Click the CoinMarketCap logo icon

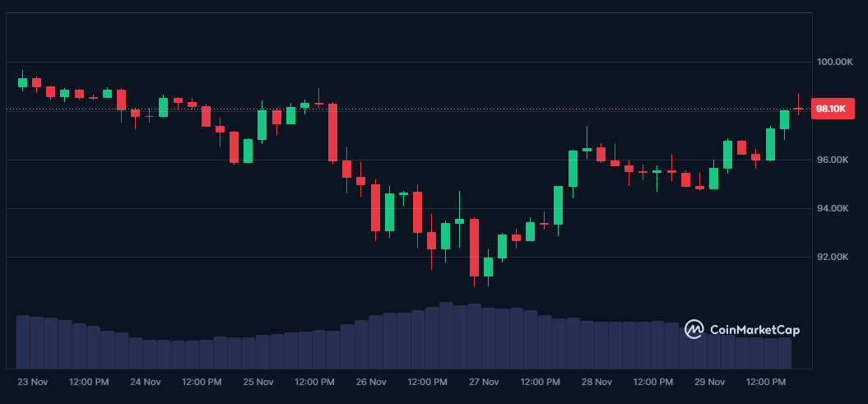pyautogui.click(x=694, y=330)
